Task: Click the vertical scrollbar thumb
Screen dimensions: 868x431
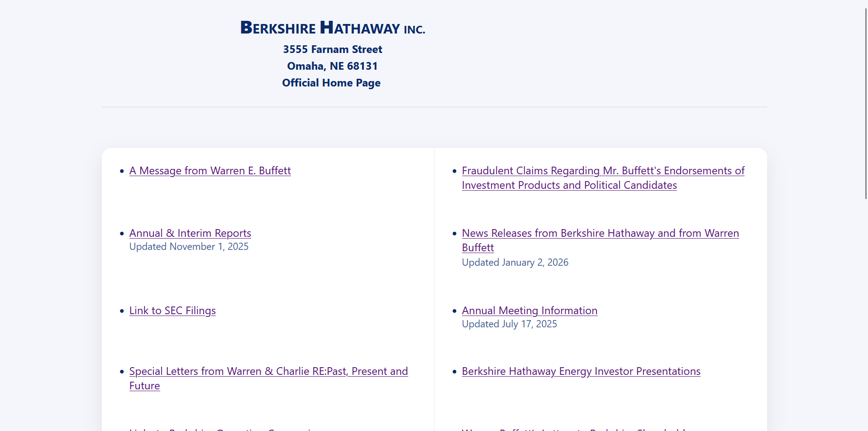Action: tap(866, 103)
